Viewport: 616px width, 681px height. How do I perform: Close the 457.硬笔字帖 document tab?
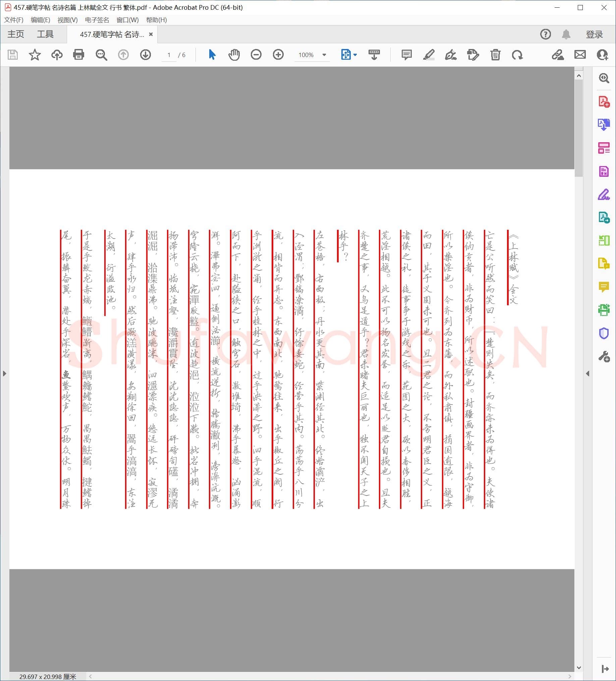coord(151,34)
